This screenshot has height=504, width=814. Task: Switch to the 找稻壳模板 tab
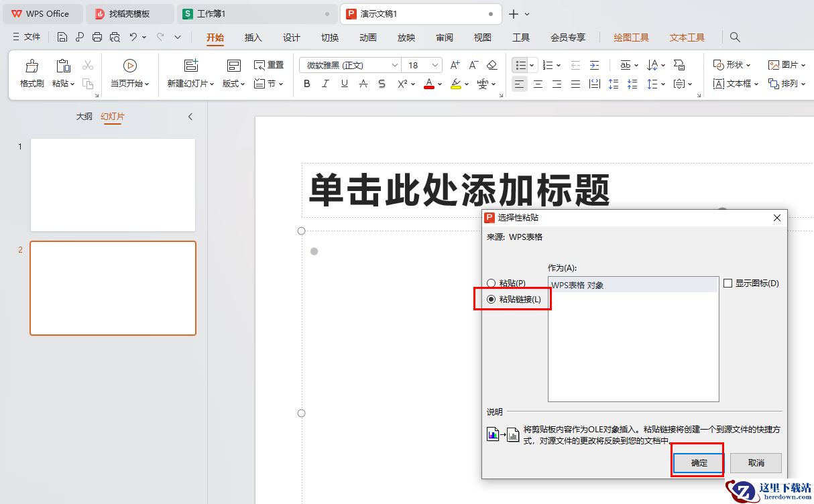point(129,13)
